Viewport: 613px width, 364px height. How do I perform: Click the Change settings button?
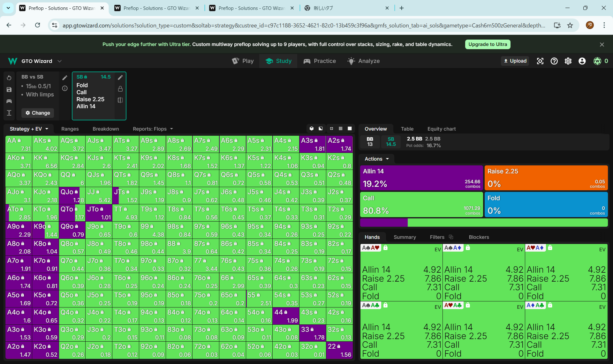38,113
